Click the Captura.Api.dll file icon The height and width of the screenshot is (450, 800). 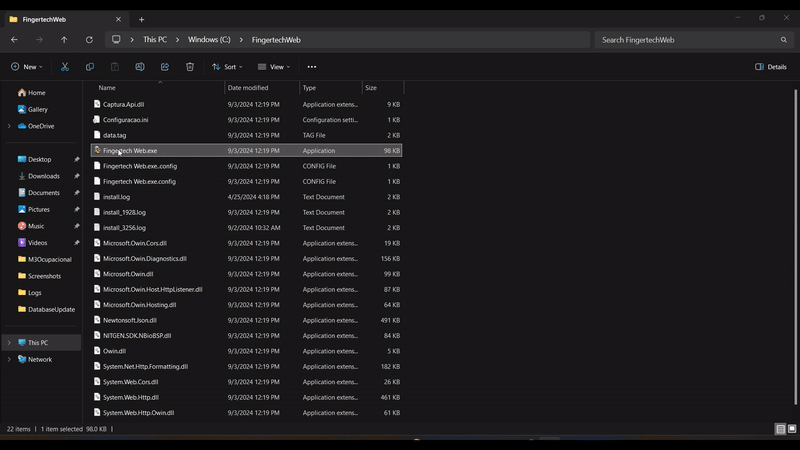tap(97, 104)
